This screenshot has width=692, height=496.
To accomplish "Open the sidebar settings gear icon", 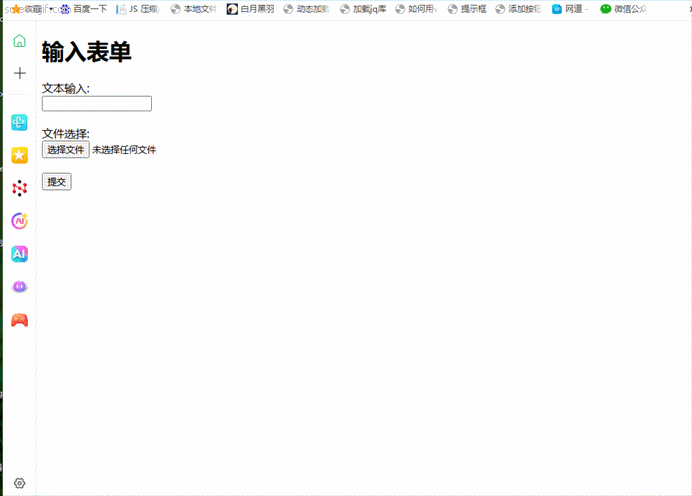I will click(x=19, y=483).
